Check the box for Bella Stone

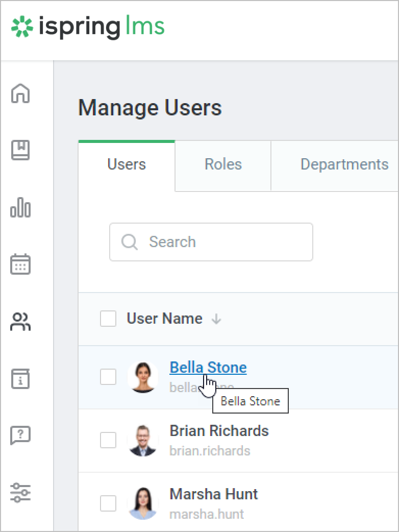[x=108, y=377]
